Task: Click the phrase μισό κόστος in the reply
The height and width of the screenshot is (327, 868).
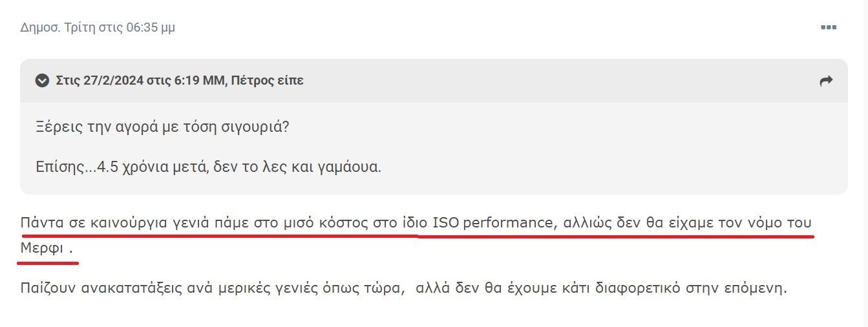Action: tap(332, 224)
